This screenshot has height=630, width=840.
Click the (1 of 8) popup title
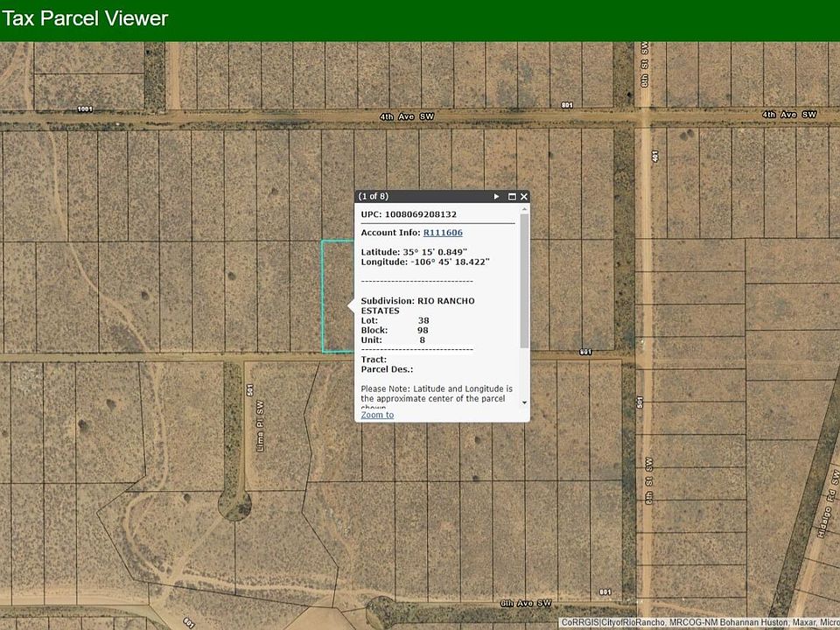[x=374, y=197]
